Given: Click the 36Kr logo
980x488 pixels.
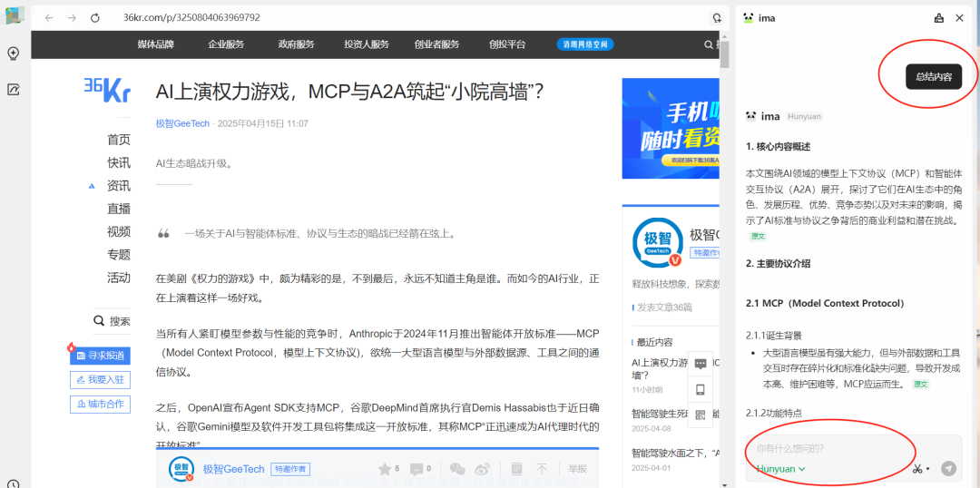Looking at the screenshot, I should click(107, 90).
